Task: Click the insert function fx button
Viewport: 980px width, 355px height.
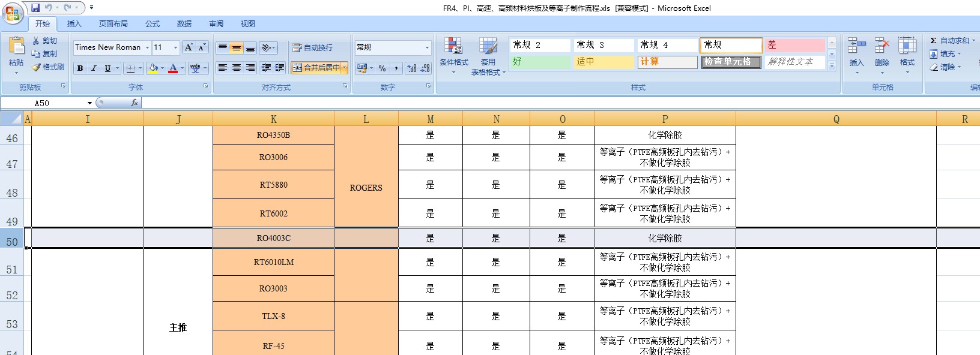Action: 135,103
